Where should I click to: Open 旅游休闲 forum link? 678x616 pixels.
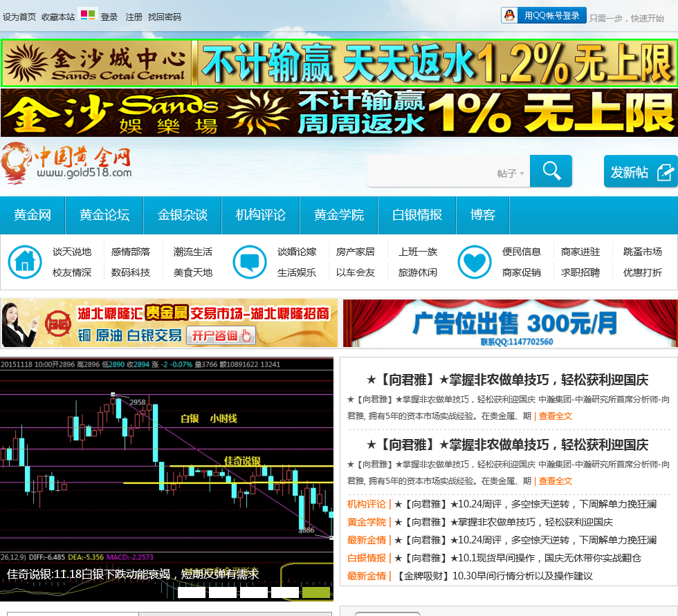pos(418,272)
